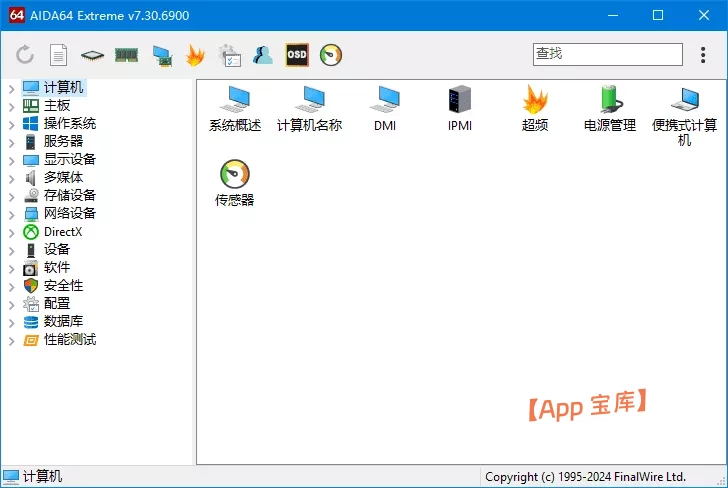Expand the 软件 tree node
This screenshot has height=488, width=728.
(x=12, y=268)
